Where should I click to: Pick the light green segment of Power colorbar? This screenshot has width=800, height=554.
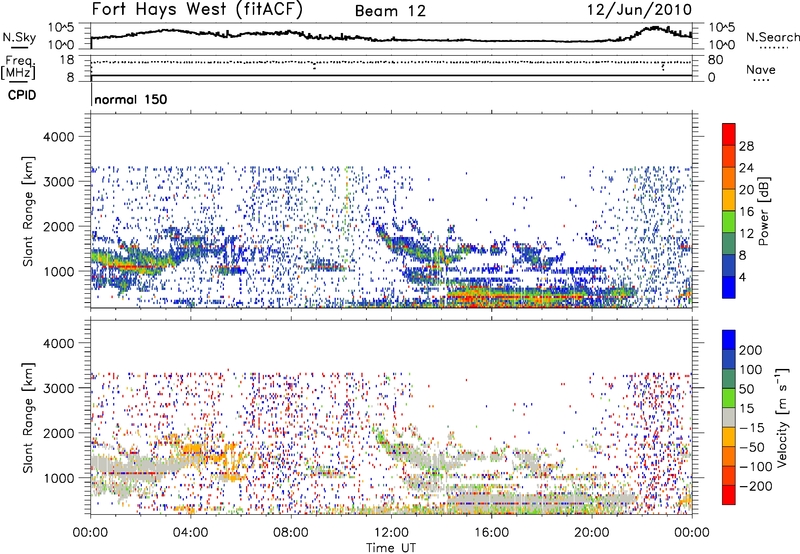729,222
